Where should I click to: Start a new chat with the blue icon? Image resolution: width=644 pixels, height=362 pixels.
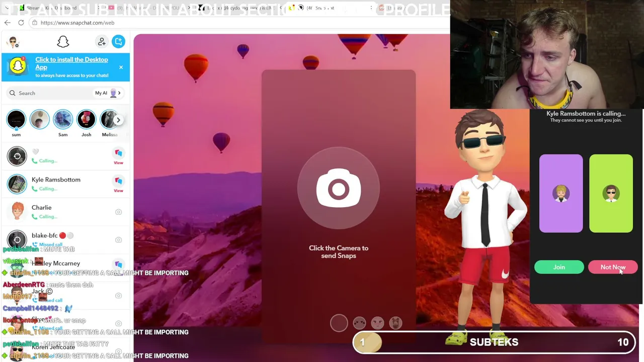(119, 42)
